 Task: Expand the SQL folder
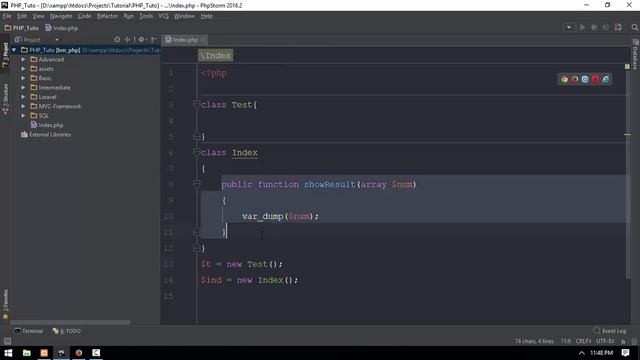[x=23, y=116]
